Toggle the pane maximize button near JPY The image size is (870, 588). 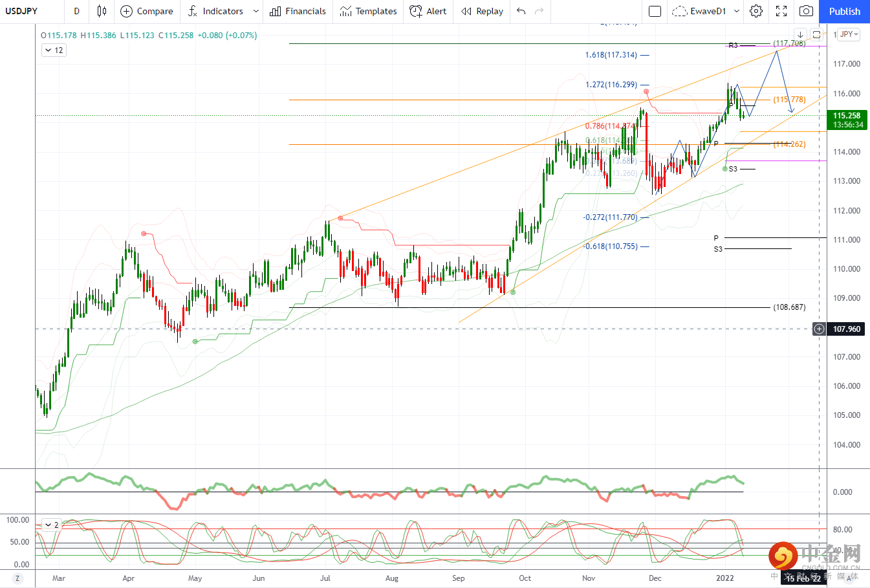point(816,34)
